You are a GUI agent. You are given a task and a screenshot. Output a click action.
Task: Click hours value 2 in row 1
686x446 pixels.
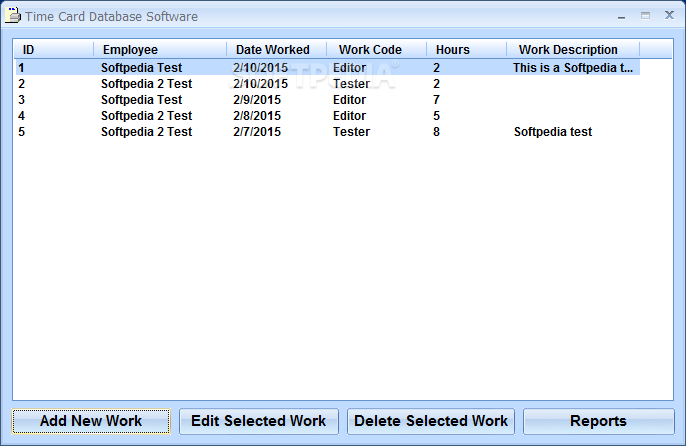pos(436,68)
